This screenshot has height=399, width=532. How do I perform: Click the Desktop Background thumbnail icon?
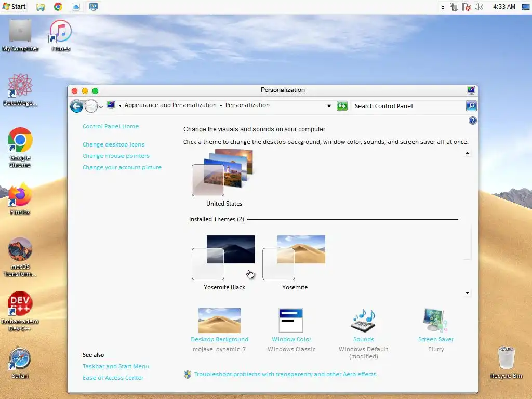pyautogui.click(x=220, y=320)
